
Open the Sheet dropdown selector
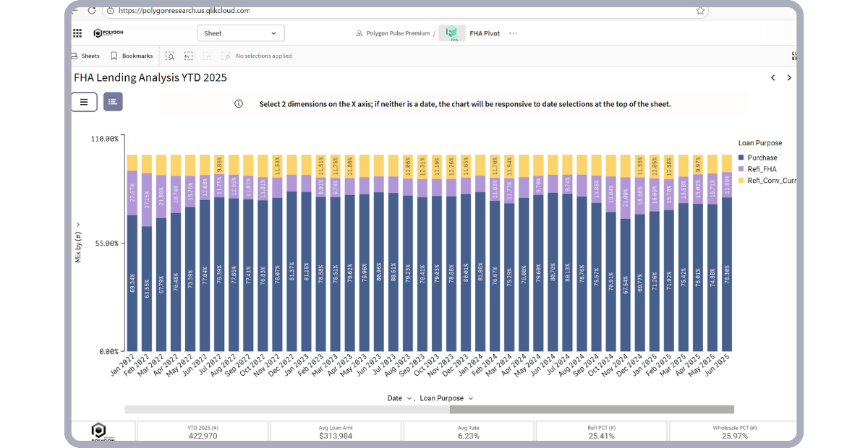pyautogui.click(x=241, y=33)
